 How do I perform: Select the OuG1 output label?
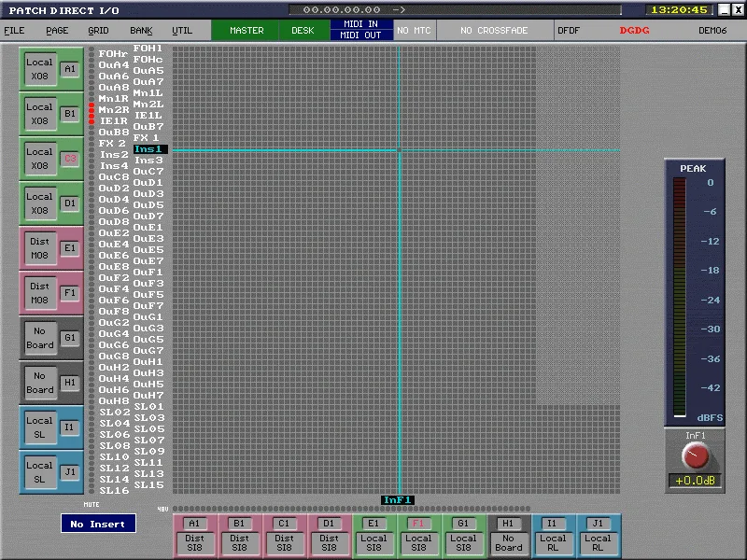[x=148, y=316]
